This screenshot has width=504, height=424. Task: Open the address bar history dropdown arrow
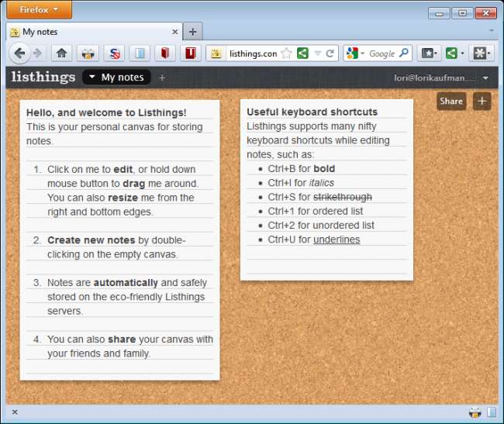[318, 53]
